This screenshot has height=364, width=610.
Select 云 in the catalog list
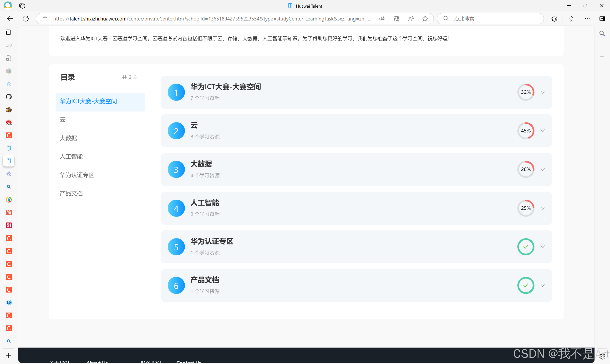[x=63, y=120]
